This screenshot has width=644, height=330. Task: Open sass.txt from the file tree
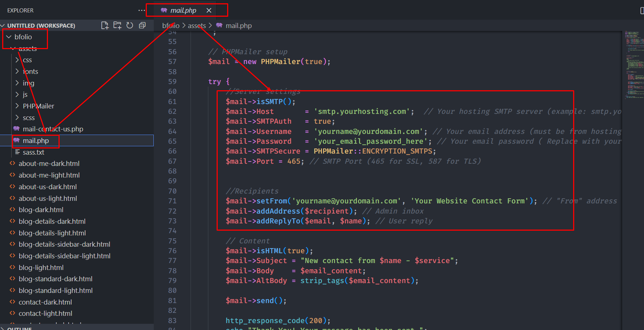pyautogui.click(x=33, y=152)
